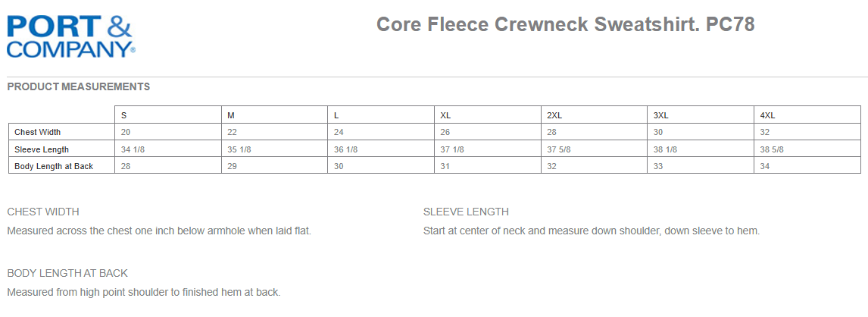The width and height of the screenshot is (868, 317).
Task: Click the Body Length at Back description heading
Action: pos(67,273)
